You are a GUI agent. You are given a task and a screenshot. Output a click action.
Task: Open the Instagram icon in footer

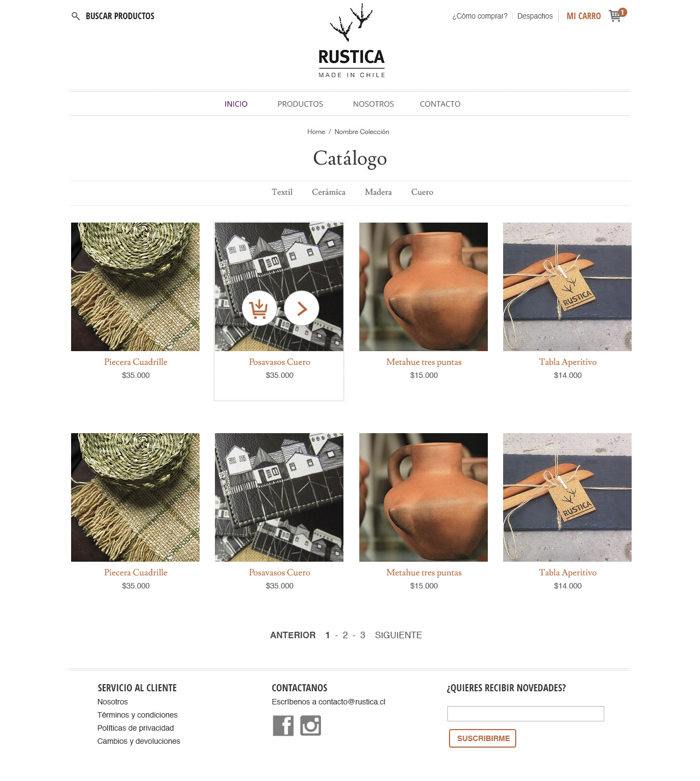(x=311, y=726)
